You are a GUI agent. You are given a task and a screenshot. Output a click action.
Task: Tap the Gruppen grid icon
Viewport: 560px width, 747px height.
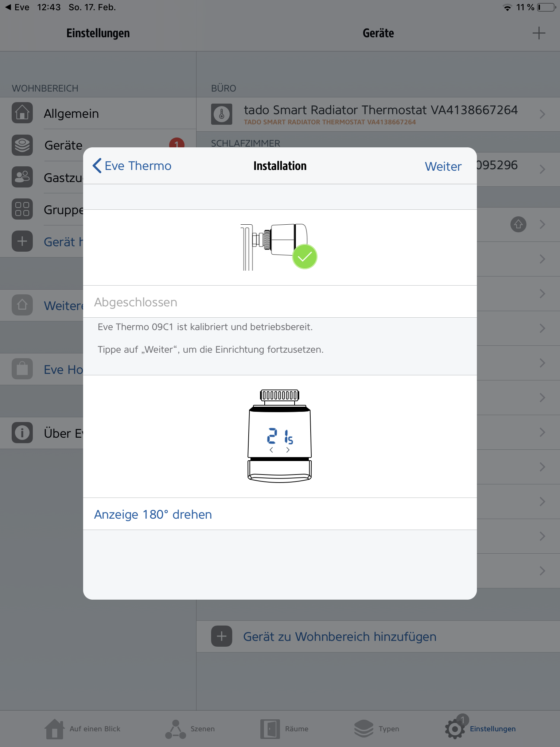22,209
